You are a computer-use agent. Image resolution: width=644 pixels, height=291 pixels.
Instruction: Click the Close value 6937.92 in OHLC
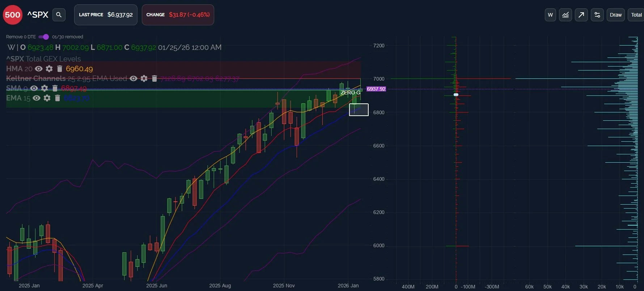pyautogui.click(x=143, y=47)
